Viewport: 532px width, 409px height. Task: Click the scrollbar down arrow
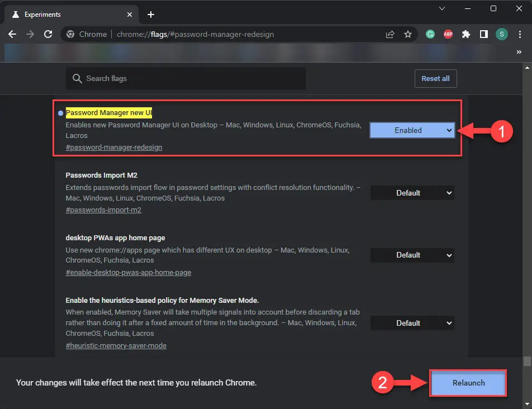527,403
